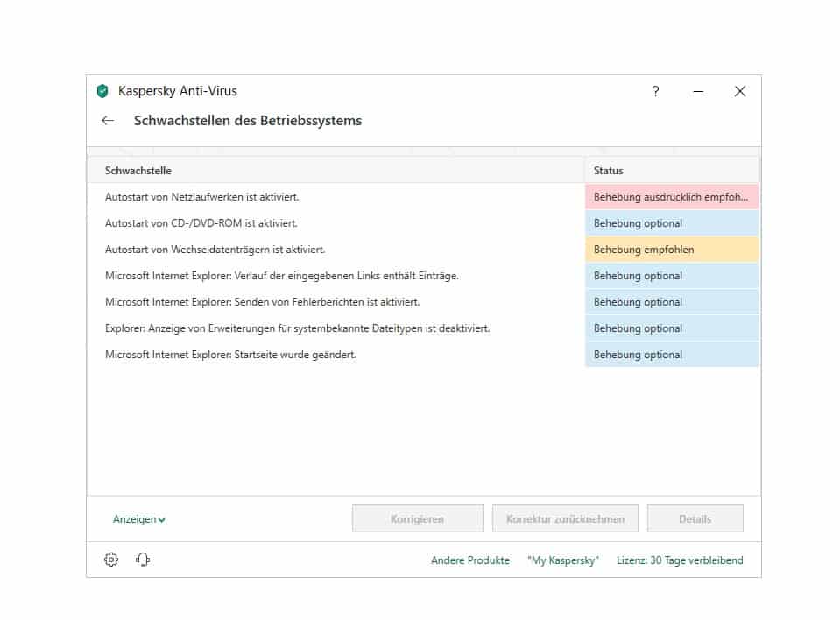Click the Korrigieren button

pos(417,518)
